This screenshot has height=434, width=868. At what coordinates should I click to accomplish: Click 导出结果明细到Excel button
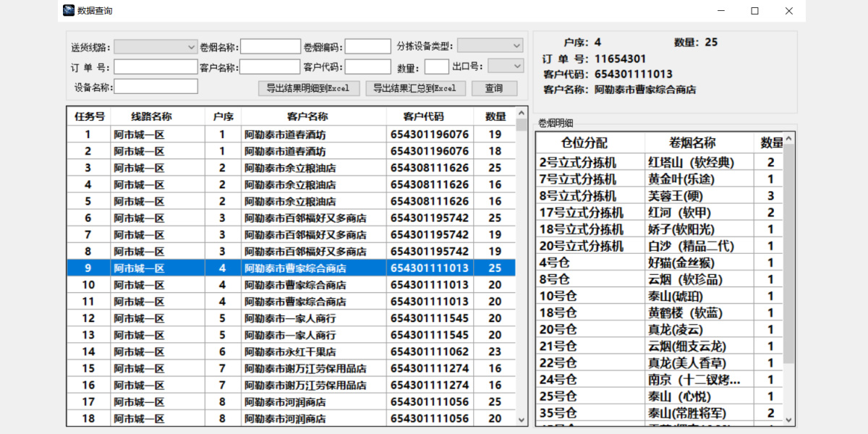308,88
